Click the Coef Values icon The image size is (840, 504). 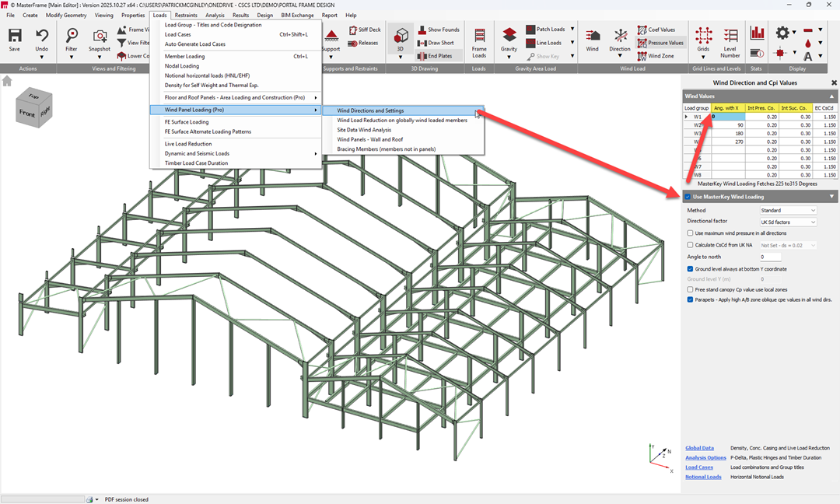coord(642,30)
